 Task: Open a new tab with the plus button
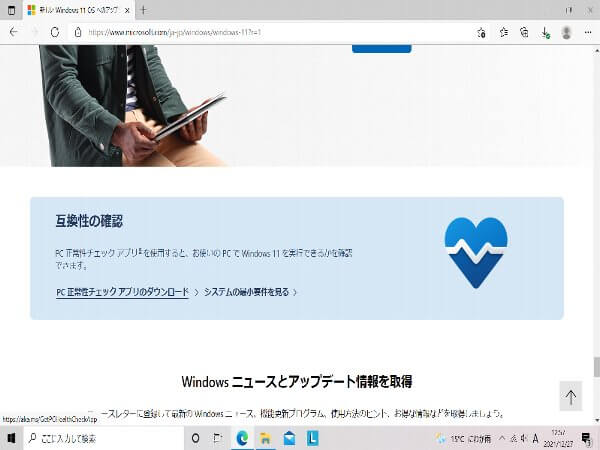(143, 10)
